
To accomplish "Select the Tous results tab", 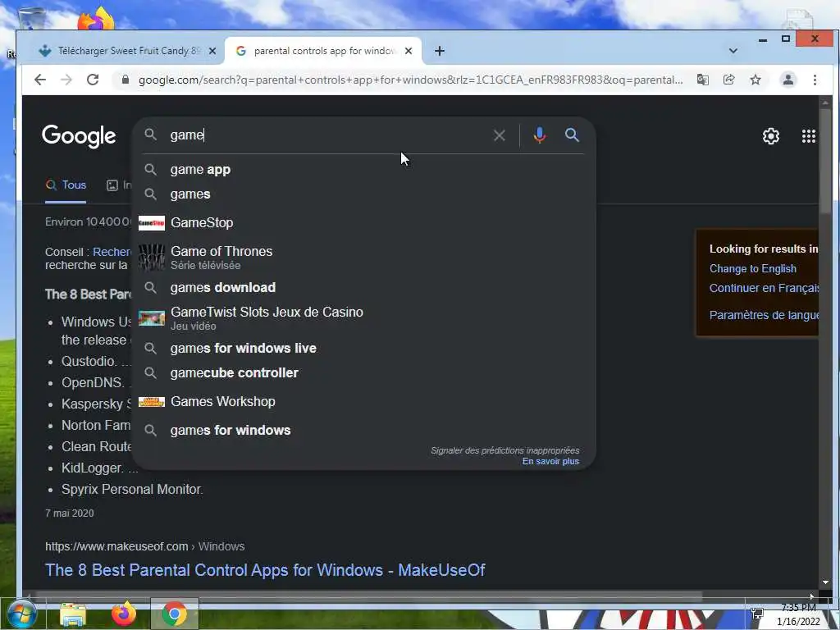I will pyautogui.click(x=66, y=185).
